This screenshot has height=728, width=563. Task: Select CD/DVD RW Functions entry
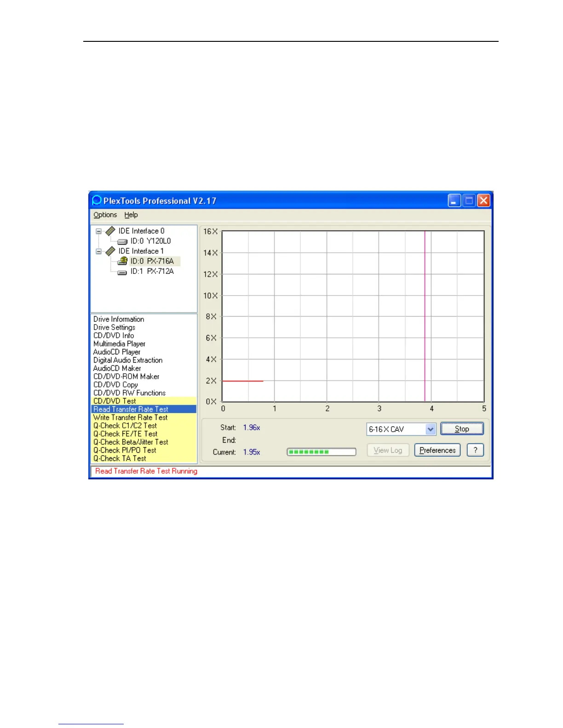click(129, 393)
